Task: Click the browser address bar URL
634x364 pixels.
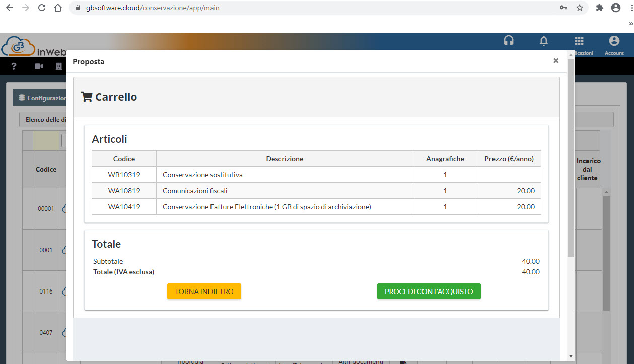Action: tap(181, 8)
